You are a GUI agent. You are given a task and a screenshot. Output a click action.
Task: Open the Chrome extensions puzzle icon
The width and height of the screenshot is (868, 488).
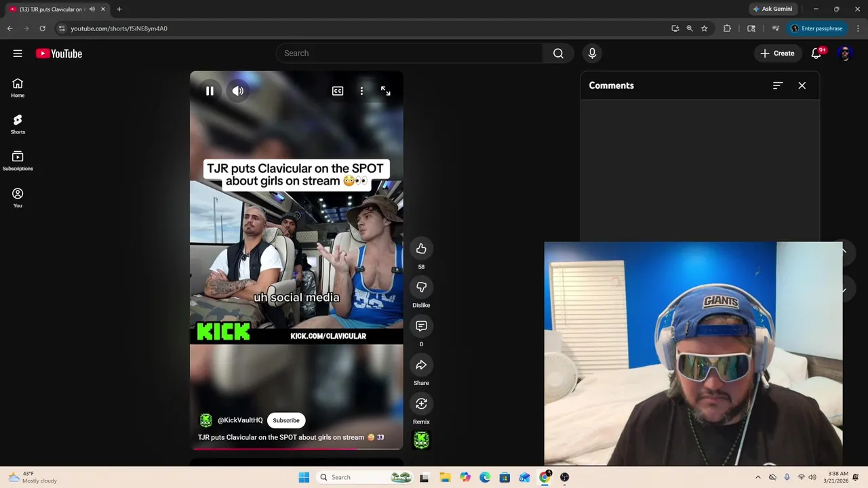point(727,28)
